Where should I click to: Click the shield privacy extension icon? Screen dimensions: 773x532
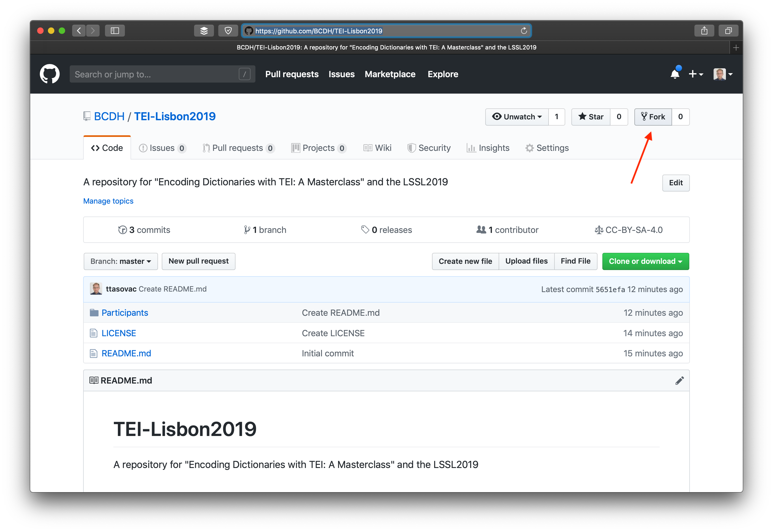228,31
